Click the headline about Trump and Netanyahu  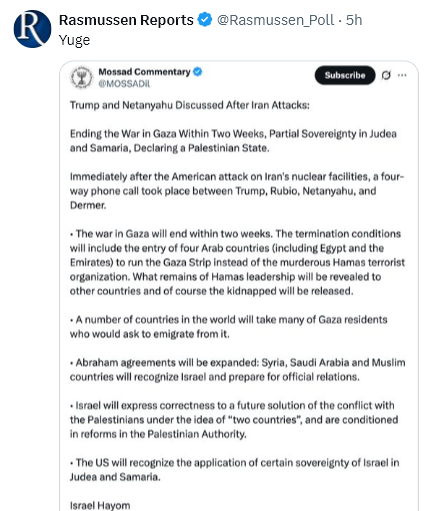pos(190,105)
